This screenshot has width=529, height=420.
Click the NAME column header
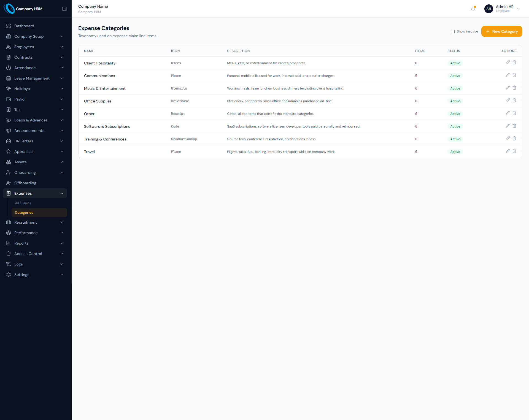tap(89, 51)
